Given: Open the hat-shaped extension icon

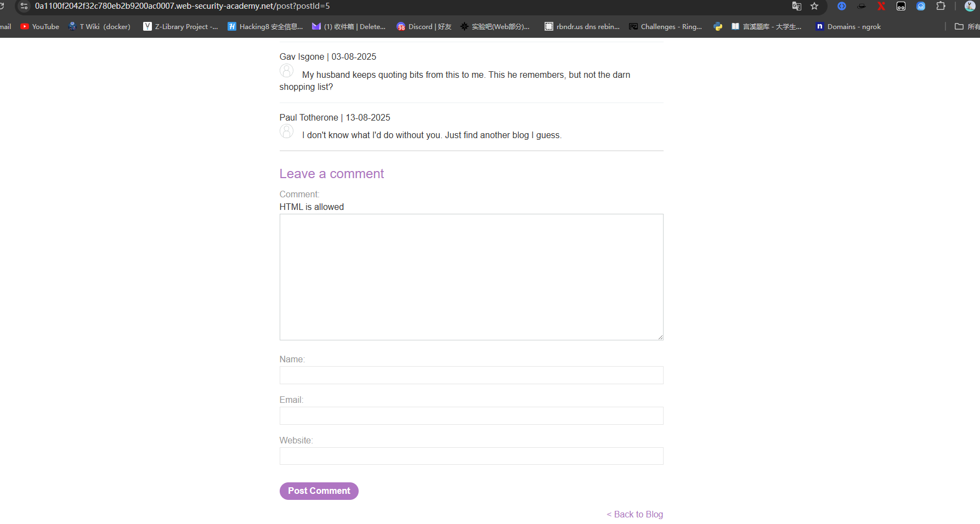Looking at the screenshot, I should (862, 6).
